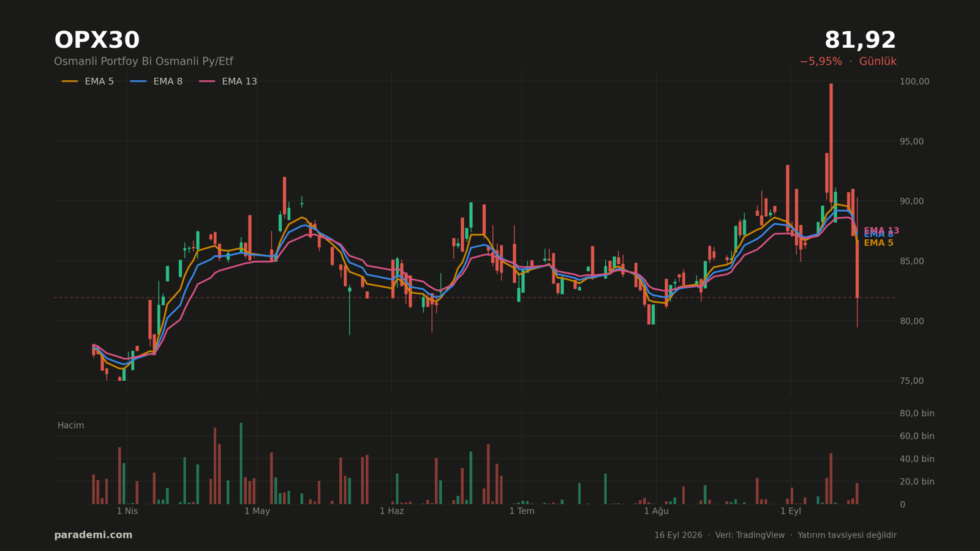Click the OPX30 ticker title
980x551 pixels.
point(97,40)
